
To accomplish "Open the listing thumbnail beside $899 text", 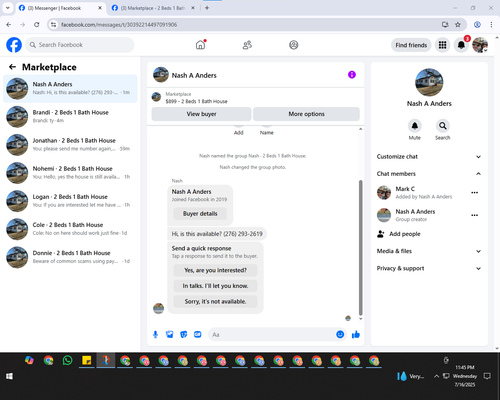I will tap(156, 97).
